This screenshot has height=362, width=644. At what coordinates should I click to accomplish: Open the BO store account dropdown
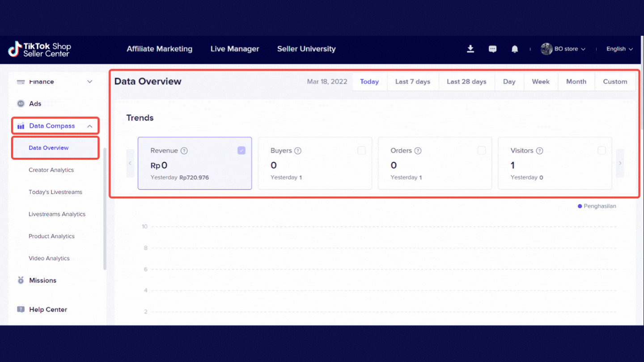563,49
